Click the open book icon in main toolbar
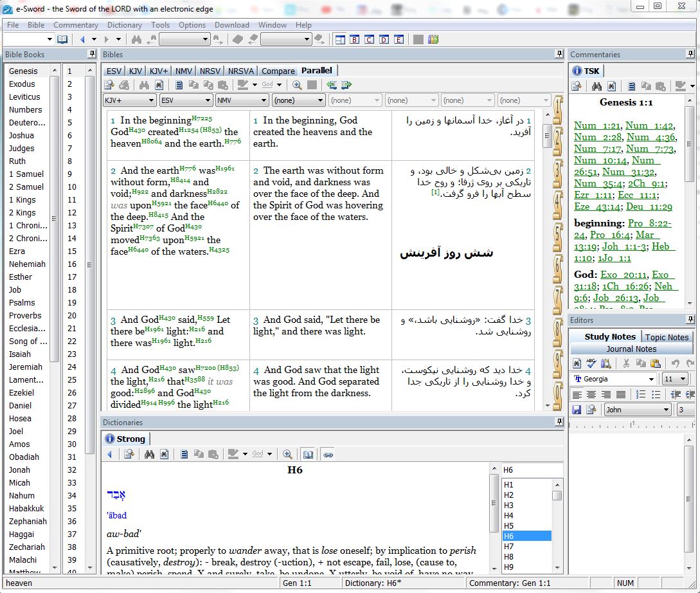 [62, 39]
